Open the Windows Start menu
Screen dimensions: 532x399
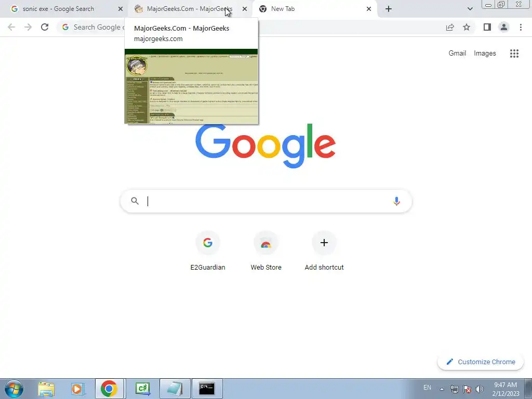14,389
